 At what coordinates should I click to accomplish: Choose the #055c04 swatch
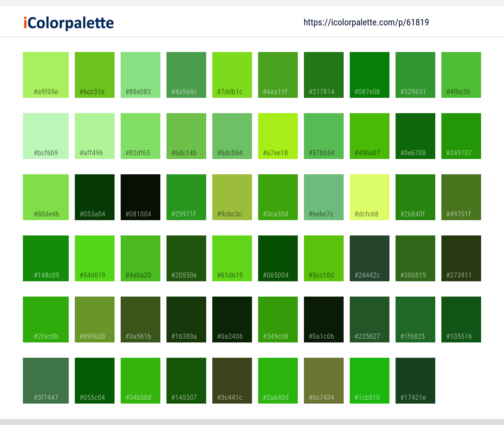[x=95, y=381]
